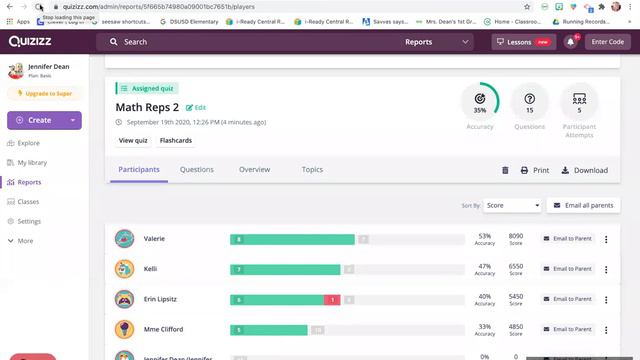Click Email all parents
The image size is (640, 360).
(x=583, y=205)
